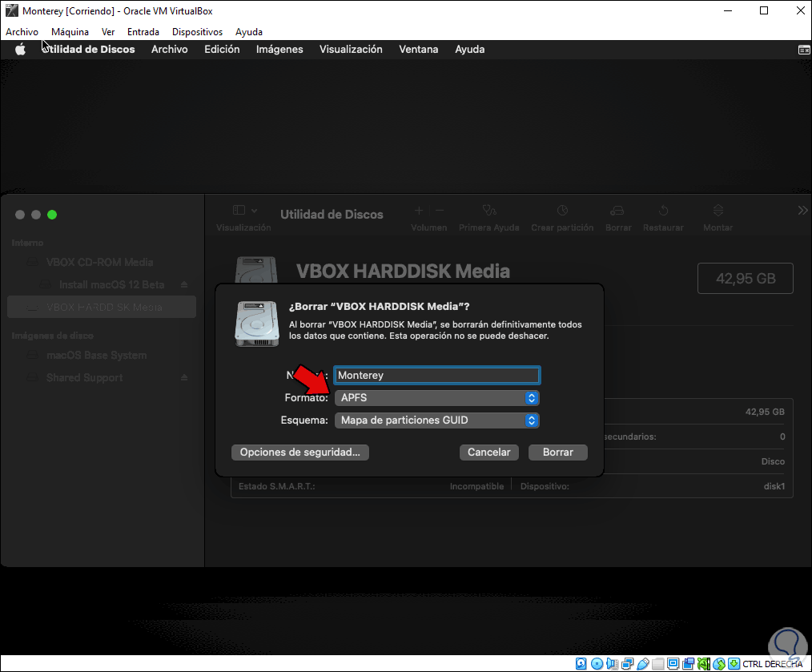Viewport: 812px width, 672px height.
Task: Click the Nombre field containing Monterey
Action: click(436, 375)
